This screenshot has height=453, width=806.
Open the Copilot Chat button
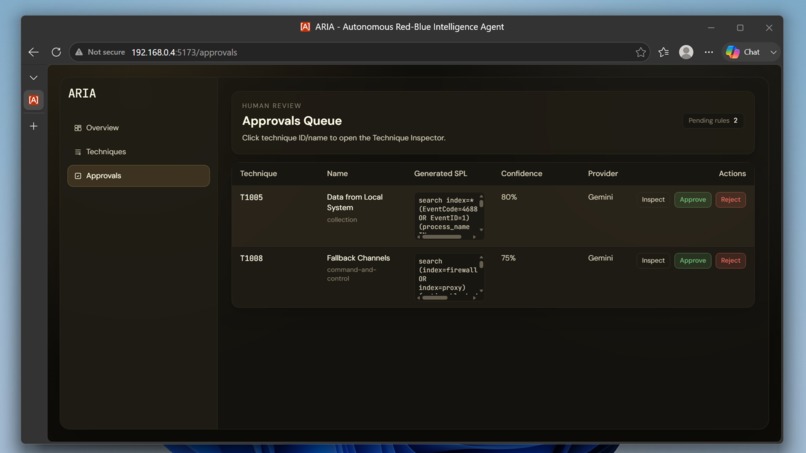pos(743,52)
